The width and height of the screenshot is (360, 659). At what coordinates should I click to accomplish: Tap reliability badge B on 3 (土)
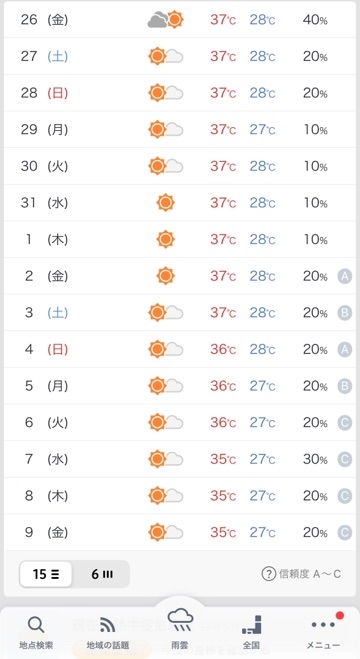[344, 313]
